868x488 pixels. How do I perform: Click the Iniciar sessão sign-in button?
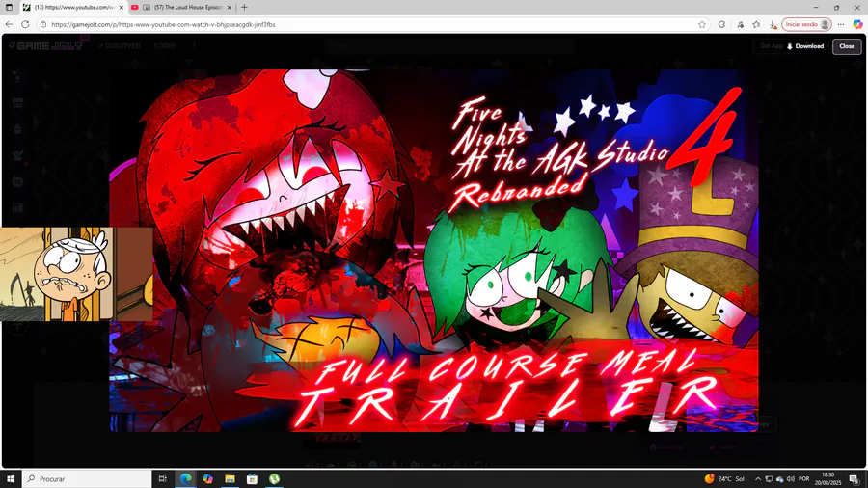(806, 24)
